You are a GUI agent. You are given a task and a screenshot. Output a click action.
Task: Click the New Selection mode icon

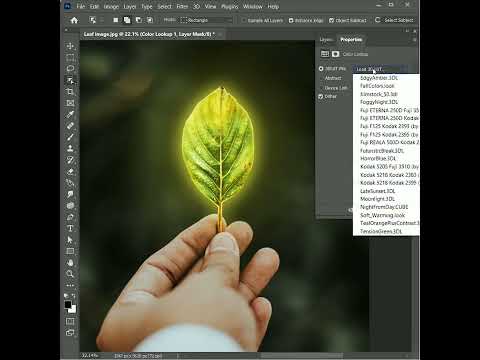pyautogui.click(x=116, y=20)
